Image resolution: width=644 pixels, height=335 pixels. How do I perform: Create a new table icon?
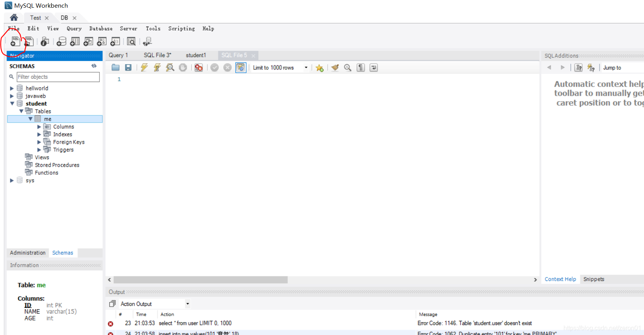[75, 41]
